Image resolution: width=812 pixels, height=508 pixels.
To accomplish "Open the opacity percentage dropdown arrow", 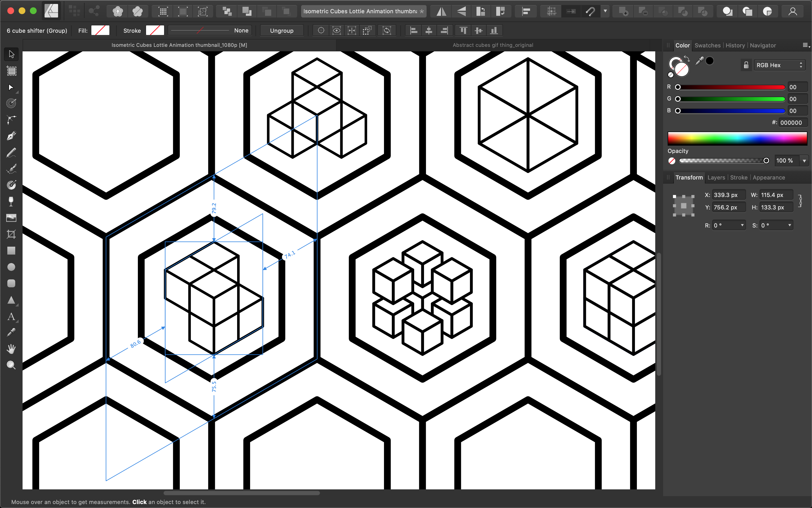I will pyautogui.click(x=804, y=161).
